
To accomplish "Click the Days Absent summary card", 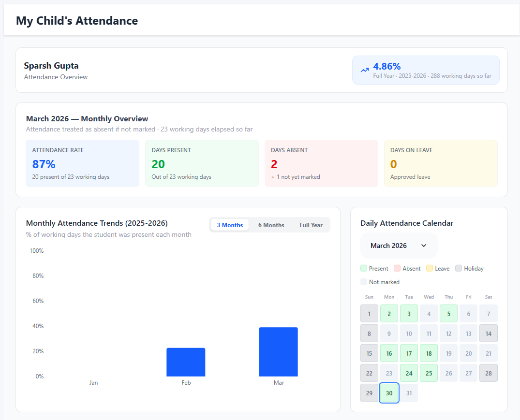I will [x=321, y=163].
